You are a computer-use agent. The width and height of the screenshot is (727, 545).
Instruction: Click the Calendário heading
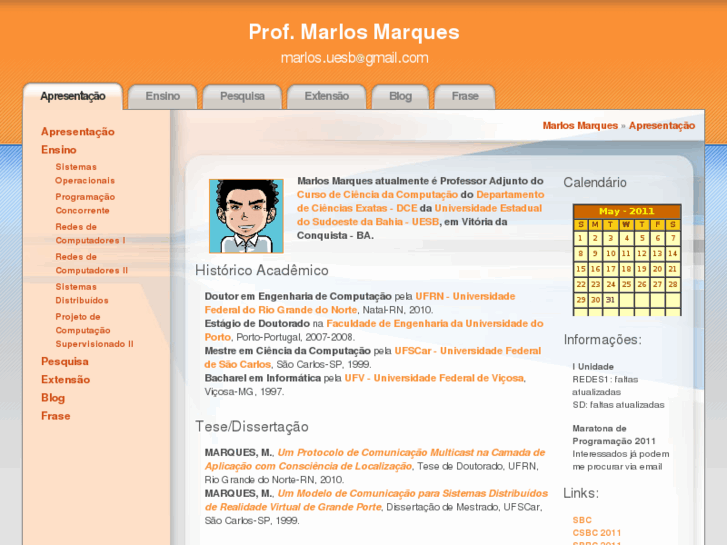(x=595, y=182)
